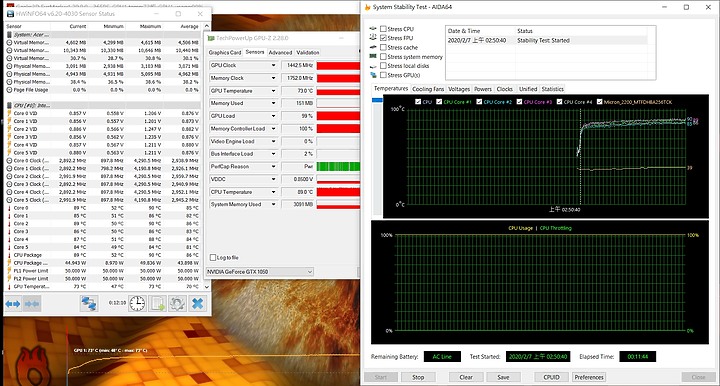
Task: Open System Memory Used dropdown
Action: coord(273,204)
